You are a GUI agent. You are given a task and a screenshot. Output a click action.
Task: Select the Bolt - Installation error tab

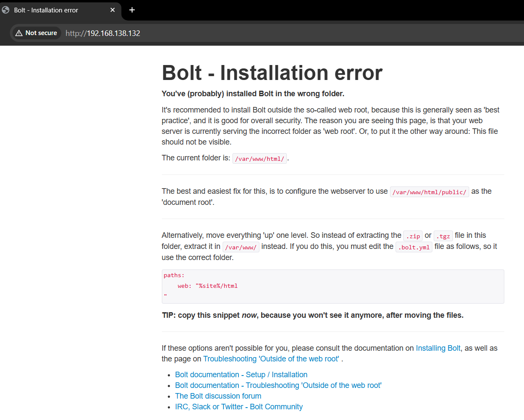click(x=60, y=10)
